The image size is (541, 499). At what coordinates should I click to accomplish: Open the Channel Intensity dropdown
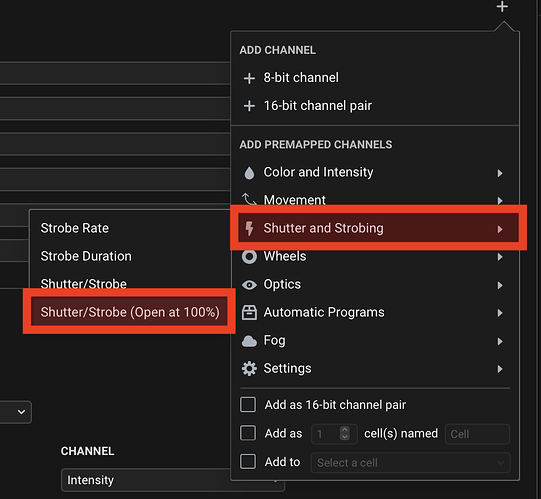point(173,480)
